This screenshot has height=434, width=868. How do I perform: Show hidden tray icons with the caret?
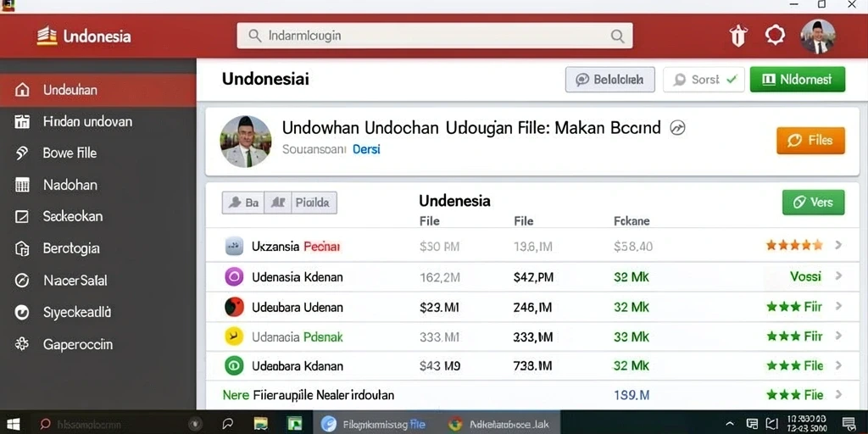click(730, 424)
